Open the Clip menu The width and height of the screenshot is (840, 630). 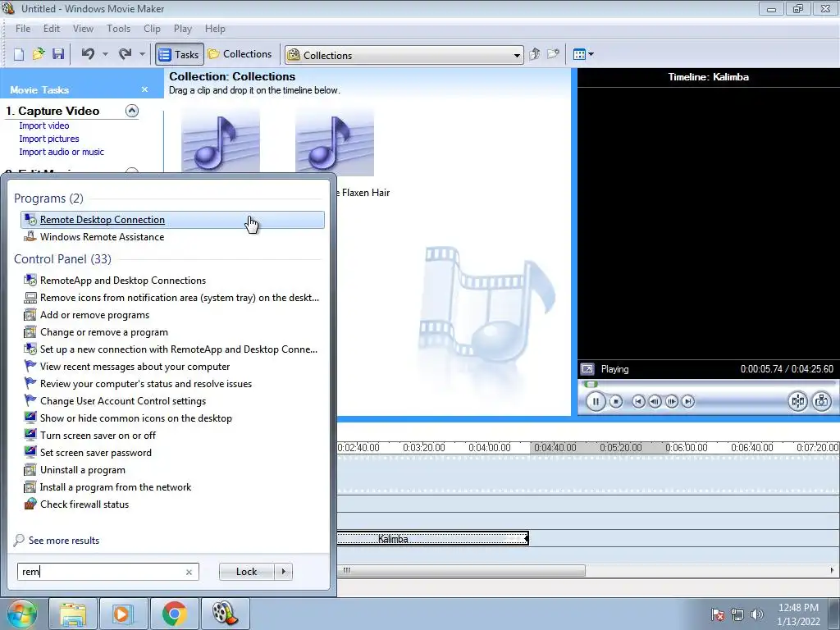pos(152,29)
